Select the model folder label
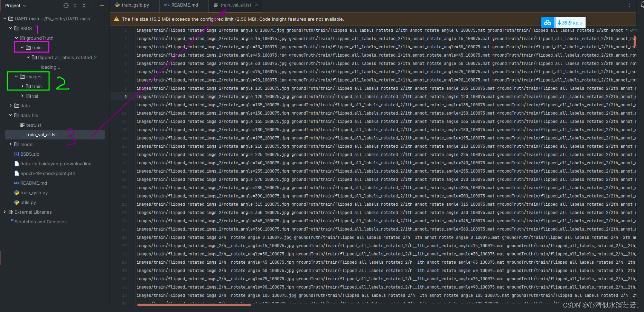 pyautogui.click(x=27, y=144)
